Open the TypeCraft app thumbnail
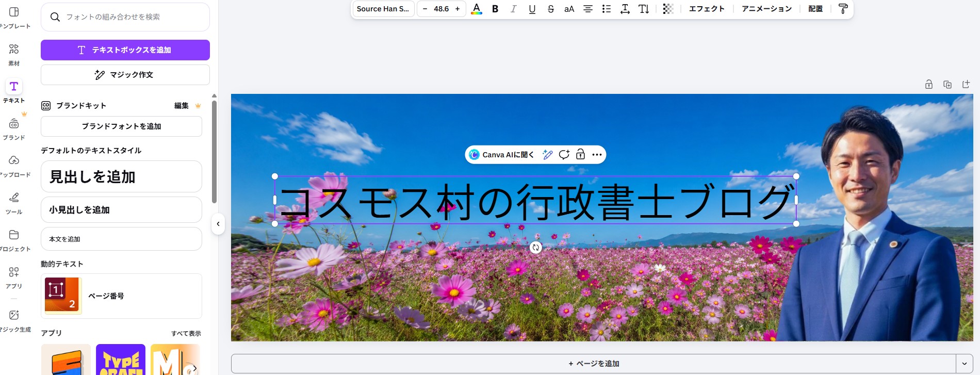The image size is (980, 375). point(121,360)
